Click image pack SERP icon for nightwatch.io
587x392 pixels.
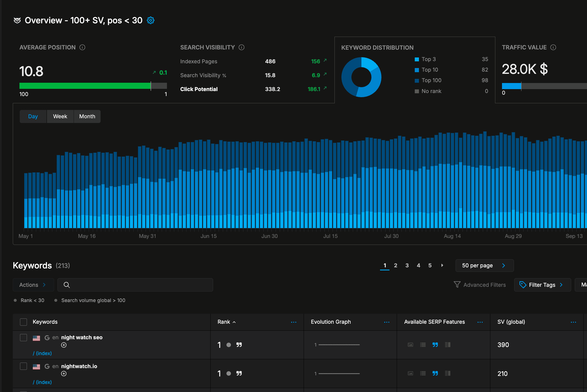pyautogui.click(x=410, y=373)
